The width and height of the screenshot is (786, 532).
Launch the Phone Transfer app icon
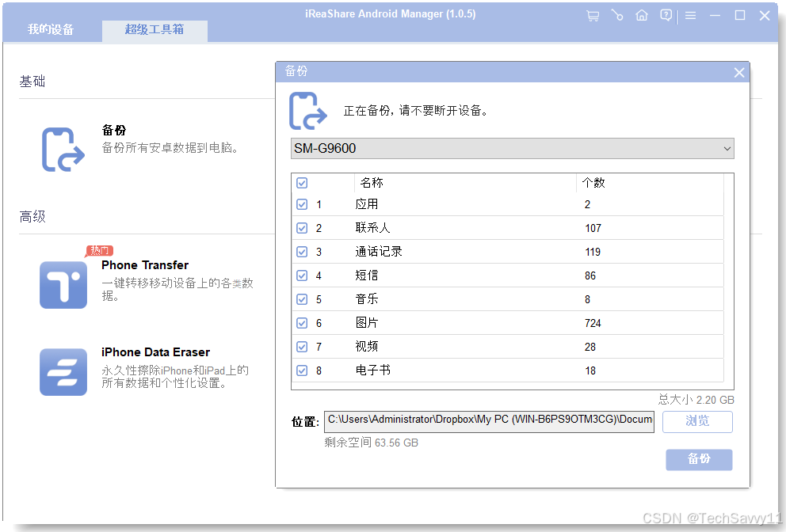[63, 284]
